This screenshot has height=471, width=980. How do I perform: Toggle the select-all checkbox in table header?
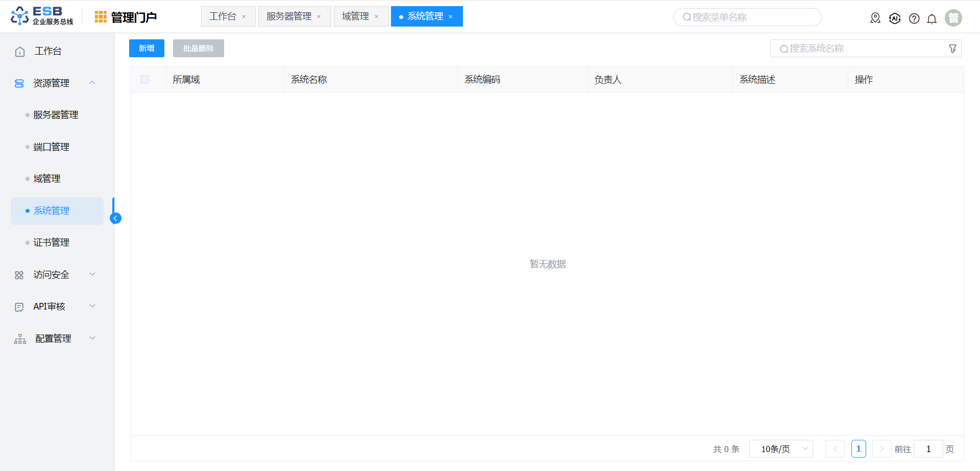[x=145, y=79]
